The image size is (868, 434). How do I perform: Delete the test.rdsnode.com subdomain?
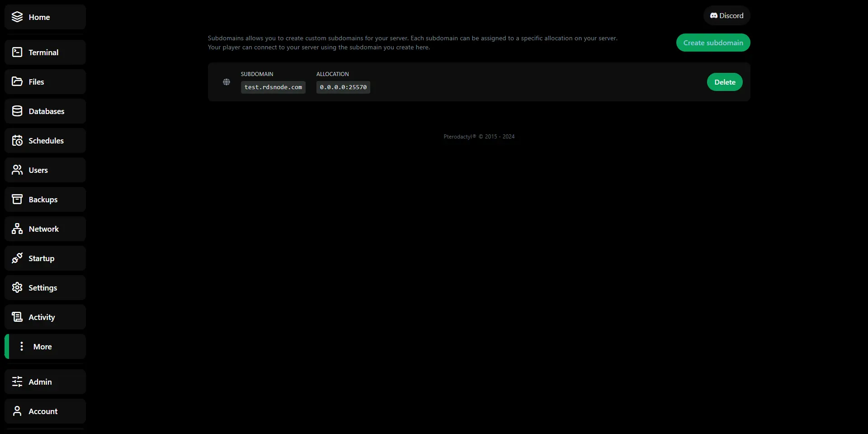click(x=724, y=82)
